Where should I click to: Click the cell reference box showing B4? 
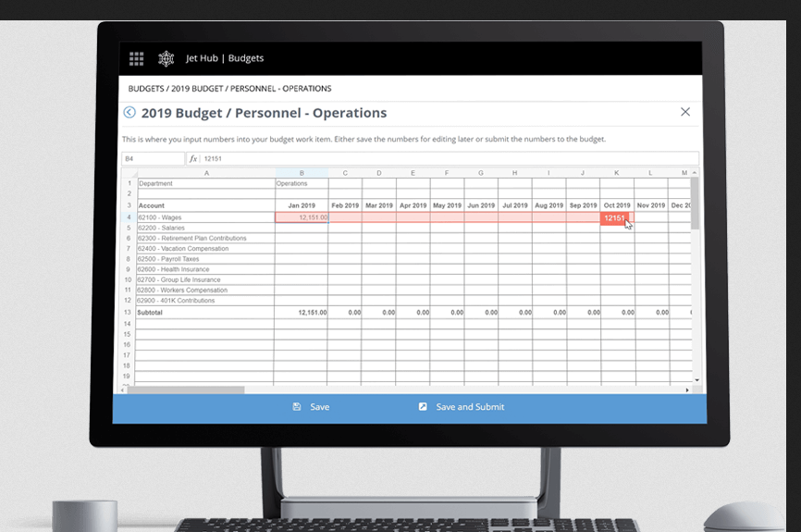click(153, 159)
